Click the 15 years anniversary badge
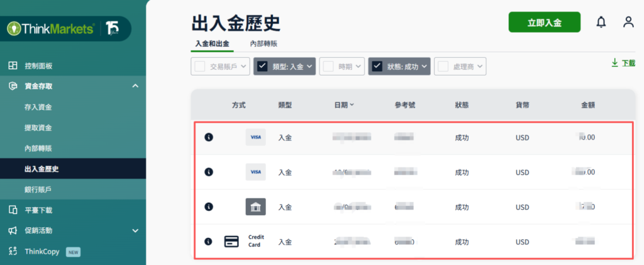644x265 pixels. pyautogui.click(x=113, y=28)
